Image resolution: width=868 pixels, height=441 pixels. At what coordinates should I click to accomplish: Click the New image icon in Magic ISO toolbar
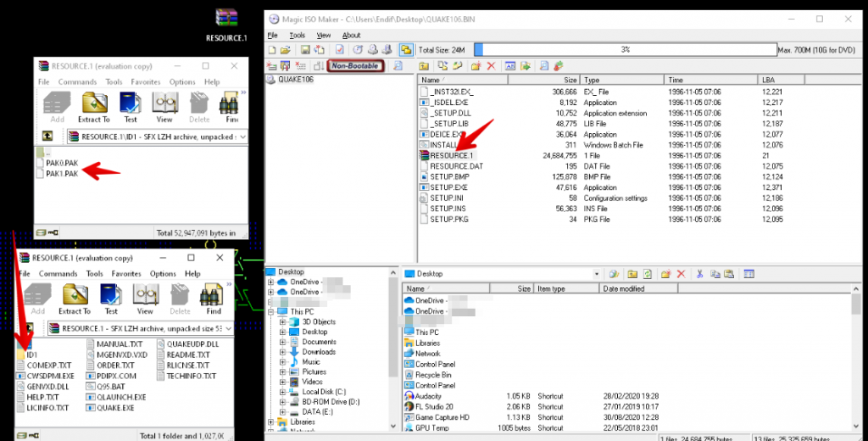pos(272,50)
